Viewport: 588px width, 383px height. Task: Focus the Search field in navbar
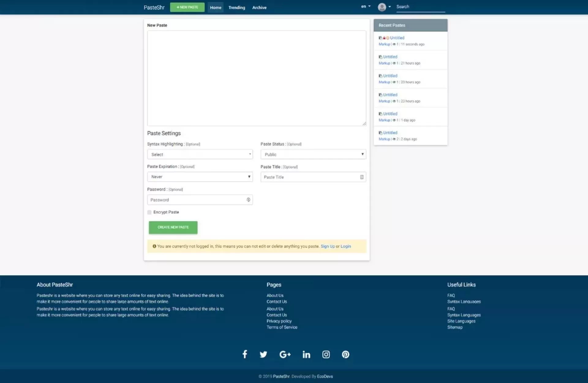[420, 7]
